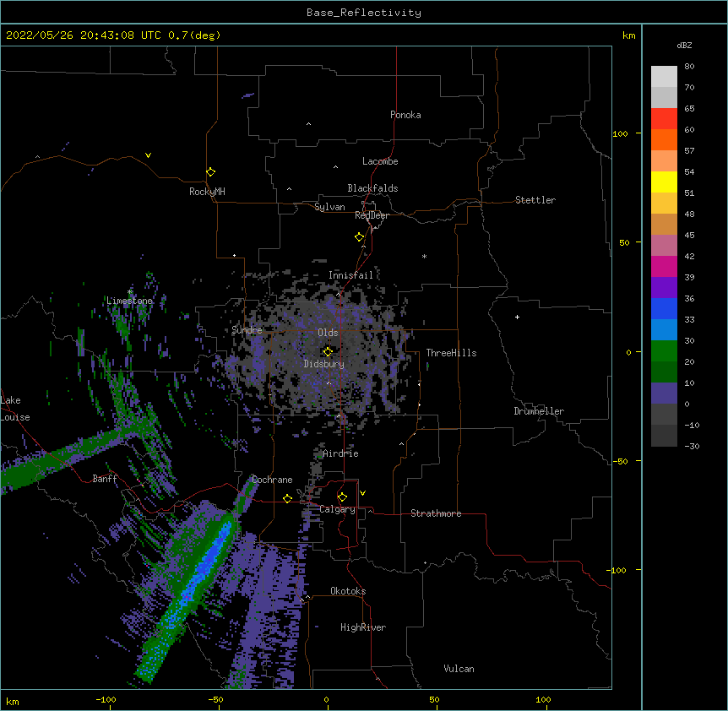Click the -100 tick label on bottom axis

(x=106, y=699)
